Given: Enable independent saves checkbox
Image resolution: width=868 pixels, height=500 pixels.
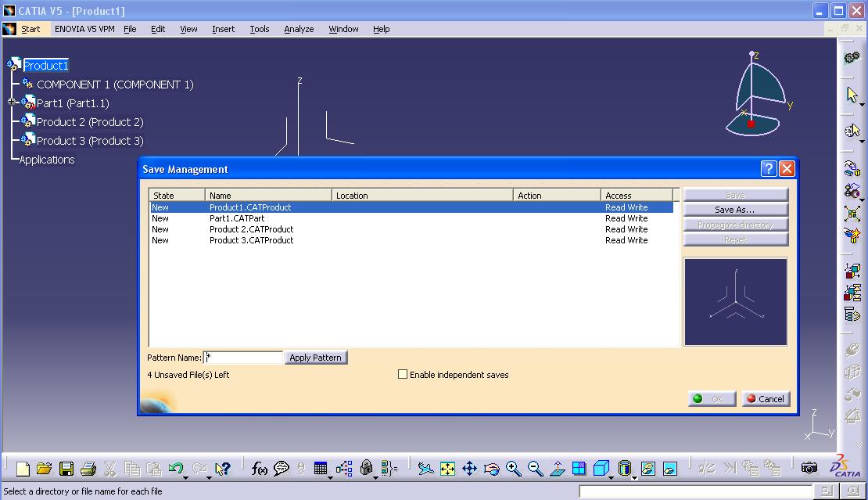Looking at the screenshot, I should 403,374.
